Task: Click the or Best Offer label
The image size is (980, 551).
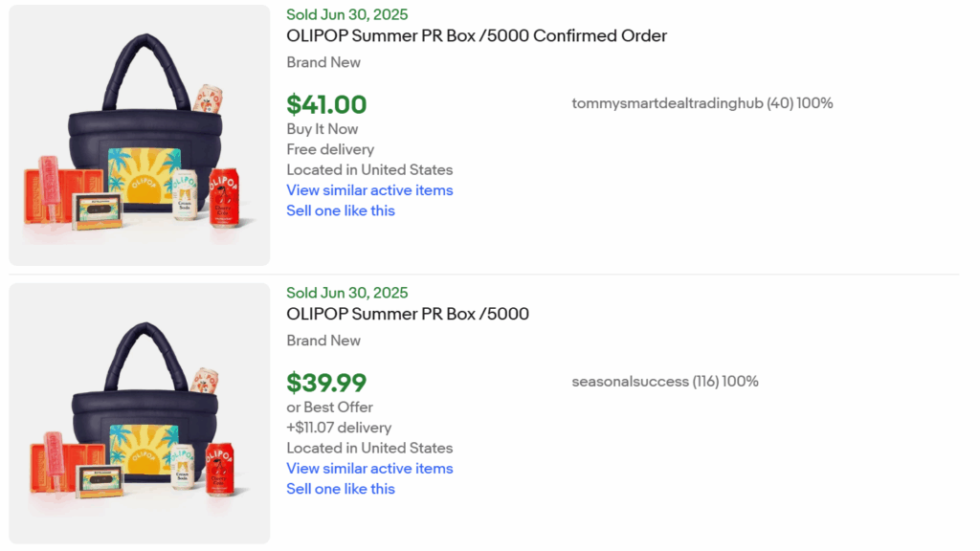Action: [330, 407]
